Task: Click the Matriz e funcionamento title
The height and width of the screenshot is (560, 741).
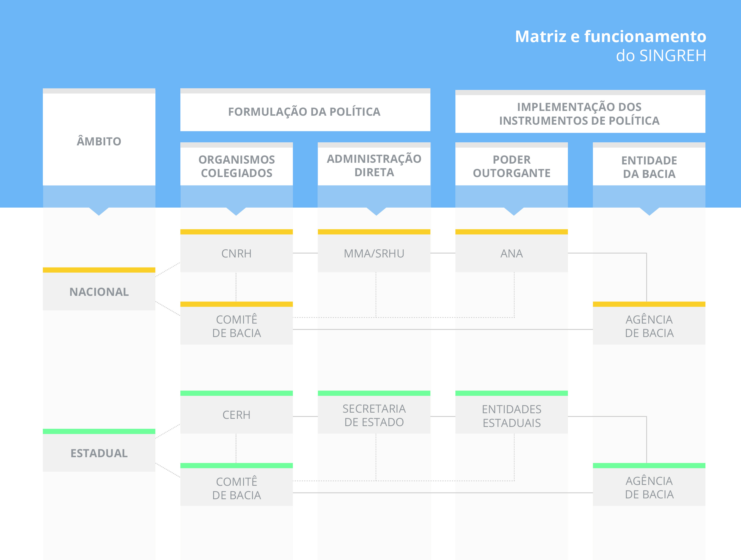Action: (610, 36)
